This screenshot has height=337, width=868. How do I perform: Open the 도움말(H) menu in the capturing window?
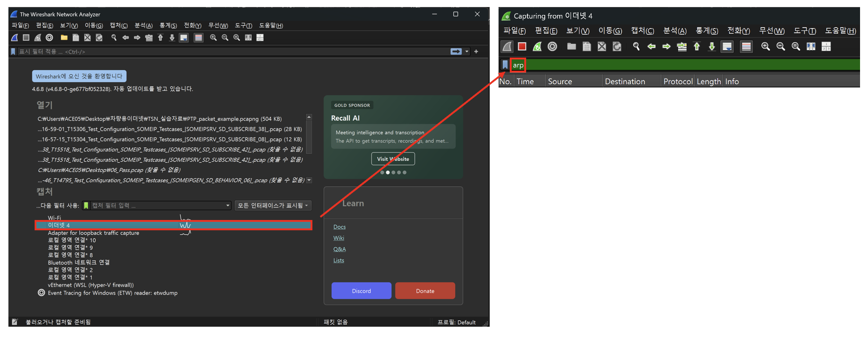point(840,31)
